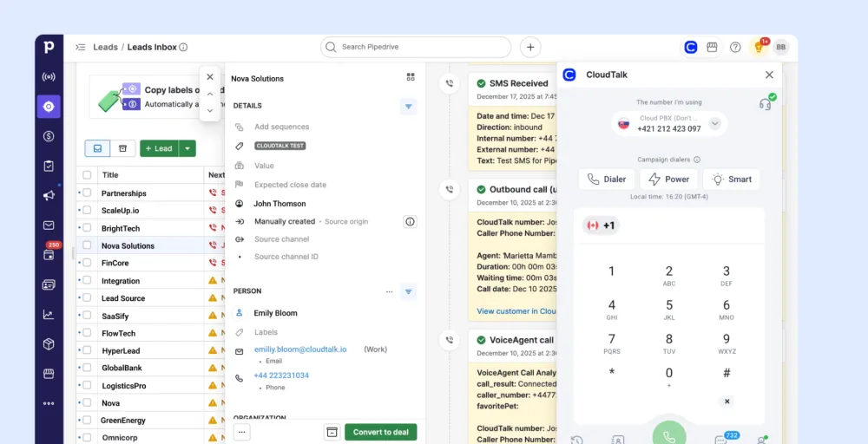
Task: Open the messages icon with 732 badge
Action: coord(720,439)
